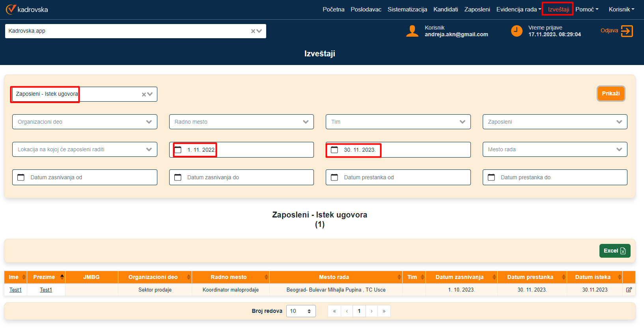Click the calendar icon in 'Datum zasnivanja od'

click(x=21, y=177)
